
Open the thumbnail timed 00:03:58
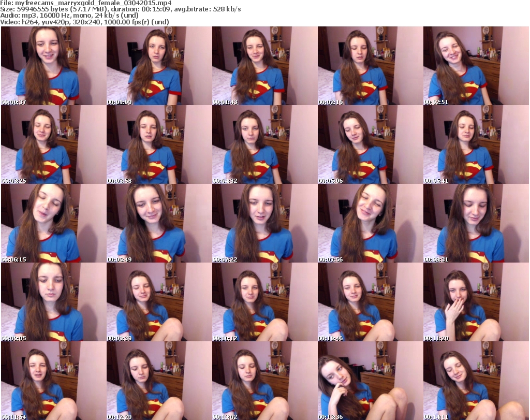(159, 144)
